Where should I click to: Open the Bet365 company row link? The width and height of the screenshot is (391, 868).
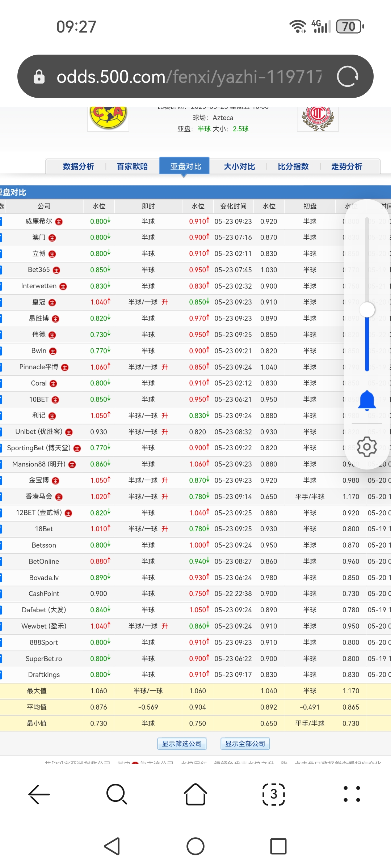(x=39, y=269)
